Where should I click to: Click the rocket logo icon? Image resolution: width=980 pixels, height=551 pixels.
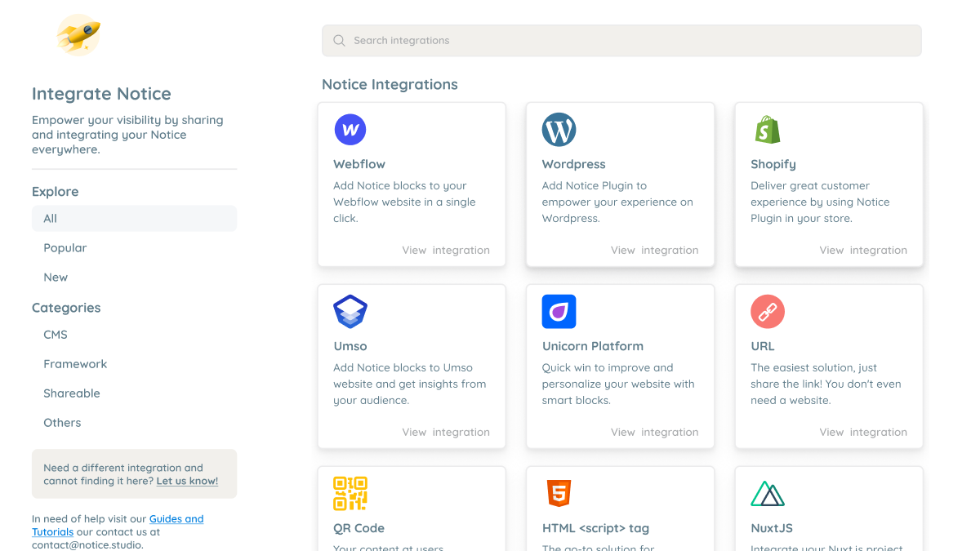pos(78,35)
